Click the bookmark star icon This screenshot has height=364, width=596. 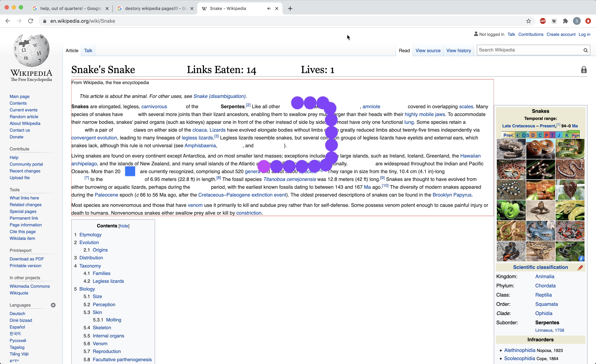click(529, 21)
